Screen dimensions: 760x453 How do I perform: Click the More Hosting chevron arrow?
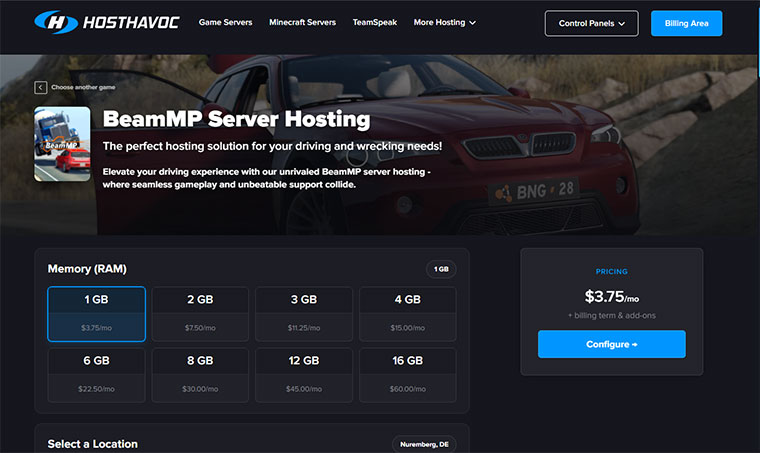[473, 23]
